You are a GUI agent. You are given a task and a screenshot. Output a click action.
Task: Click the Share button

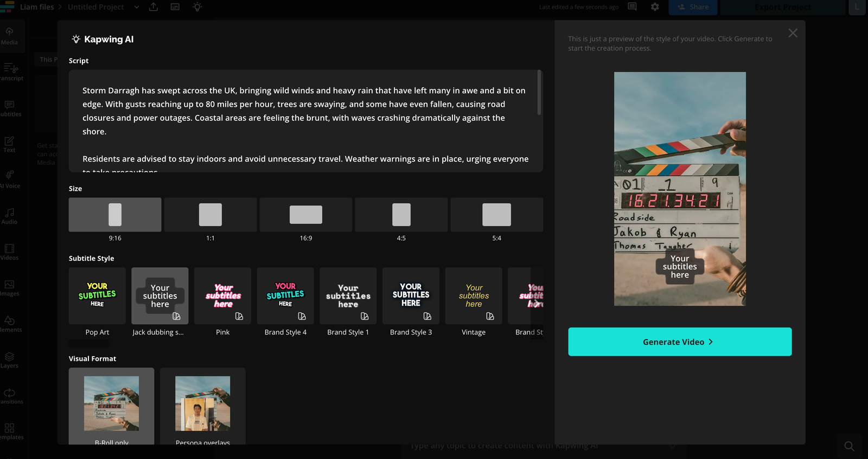(x=693, y=7)
